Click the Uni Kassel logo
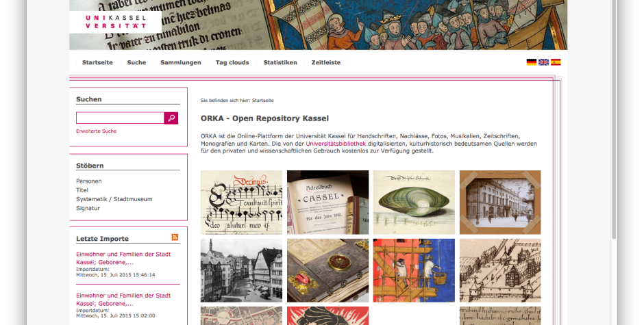The width and height of the screenshot is (644, 325). click(115, 22)
